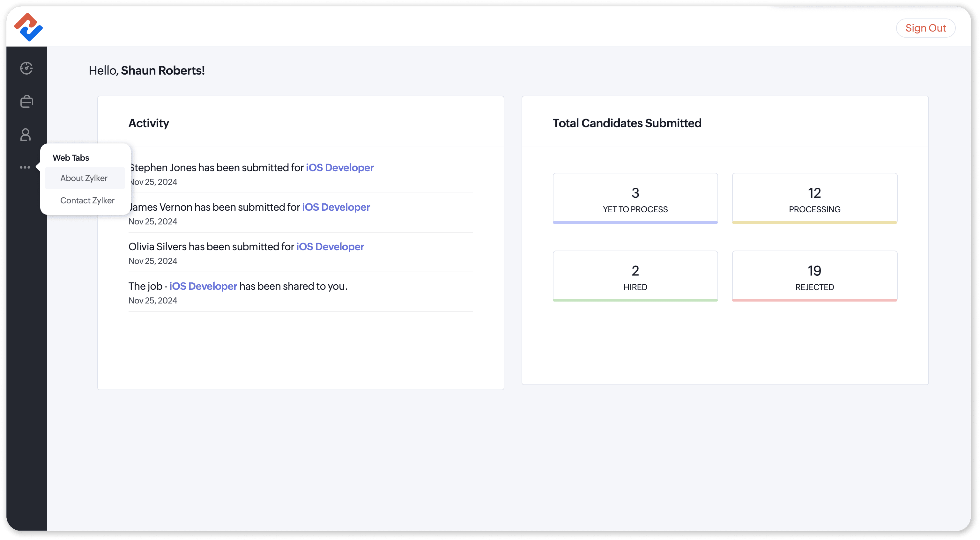
Task: Open iOS Developer link for Stephen Jones
Action: [340, 168]
